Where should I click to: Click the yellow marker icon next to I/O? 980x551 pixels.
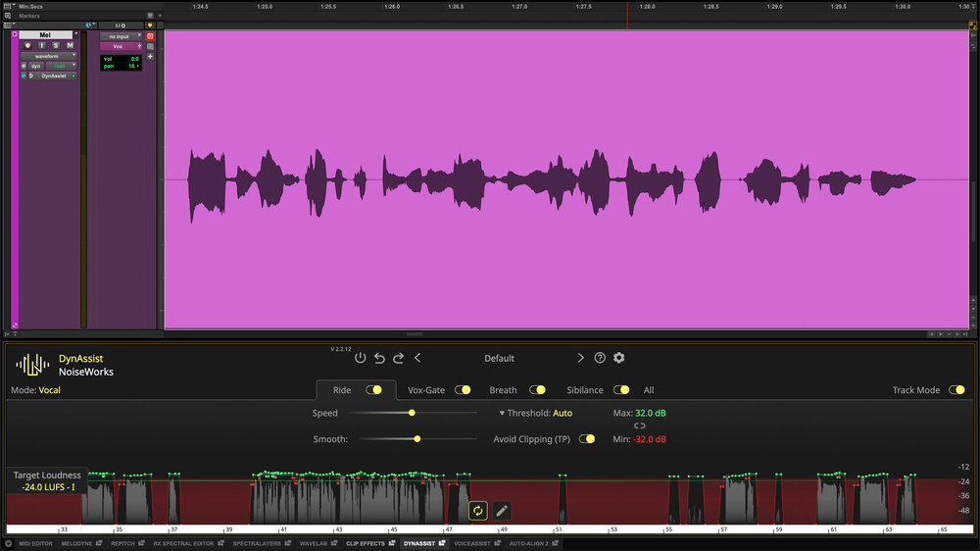(x=150, y=25)
